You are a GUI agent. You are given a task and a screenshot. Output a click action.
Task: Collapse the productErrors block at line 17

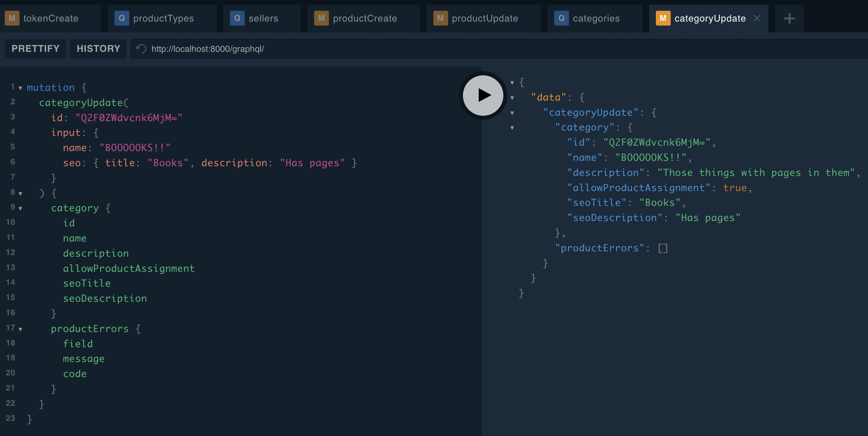click(x=21, y=329)
